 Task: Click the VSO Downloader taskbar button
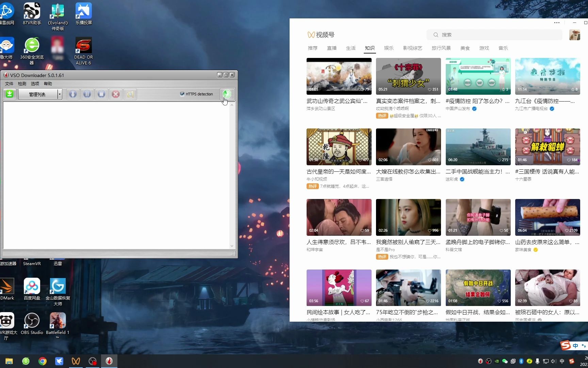click(109, 361)
